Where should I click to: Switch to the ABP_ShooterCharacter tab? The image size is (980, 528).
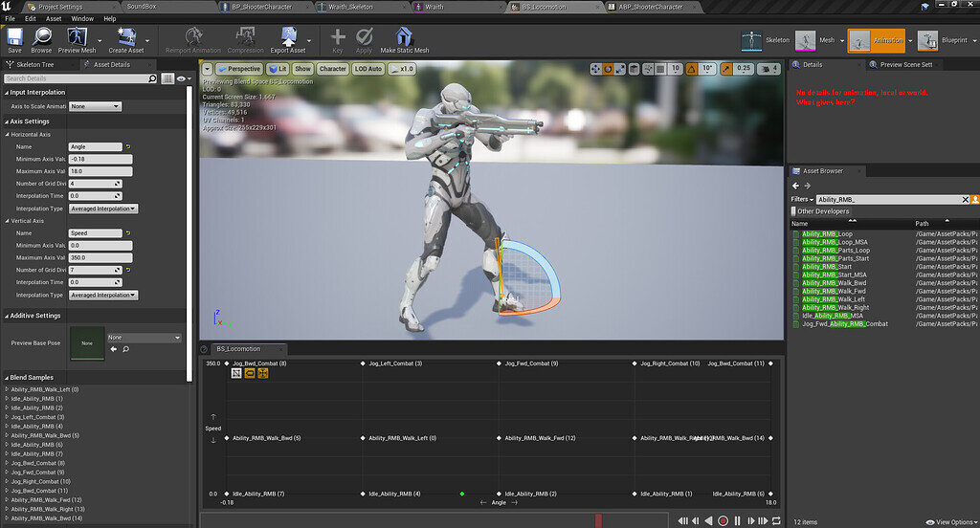coord(651,7)
